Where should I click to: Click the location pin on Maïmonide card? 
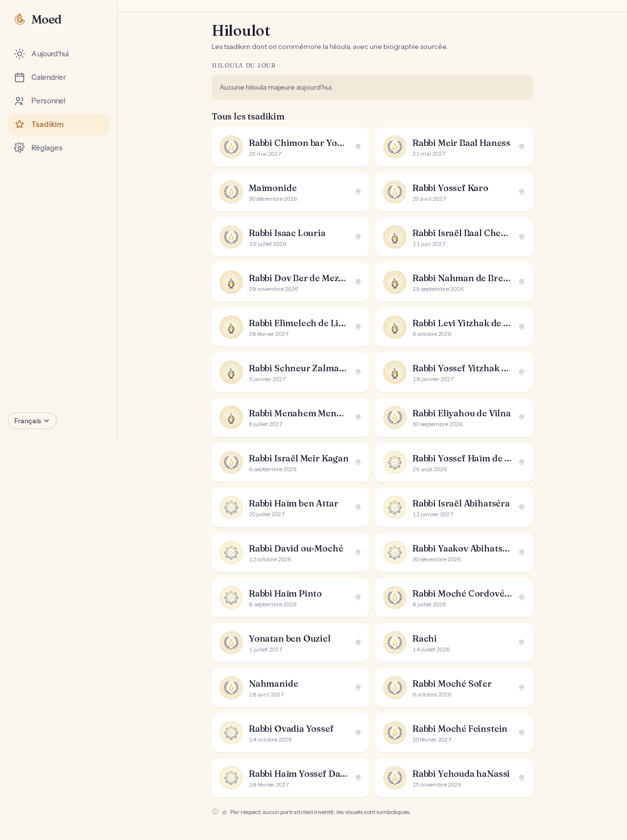358,192
